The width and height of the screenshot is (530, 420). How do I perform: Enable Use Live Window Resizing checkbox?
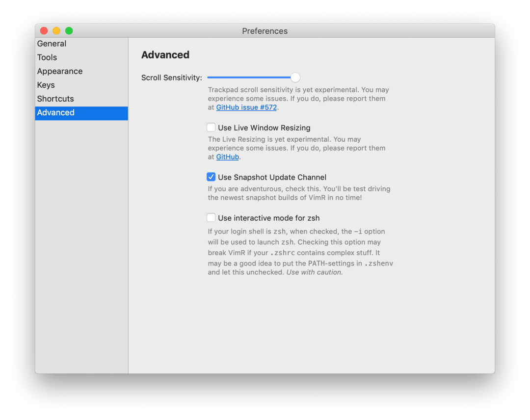pos(211,128)
